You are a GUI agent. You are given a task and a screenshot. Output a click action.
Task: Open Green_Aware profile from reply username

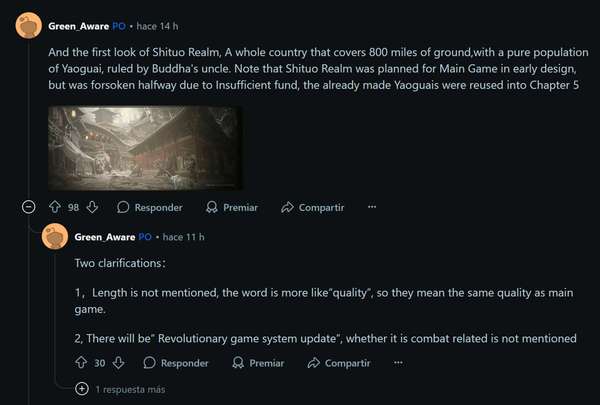pyautogui.click(x=105, y=237)
